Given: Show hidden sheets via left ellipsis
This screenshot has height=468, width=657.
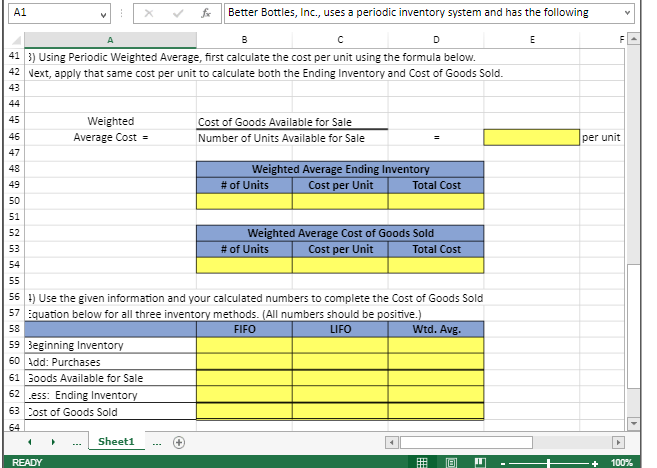Looking at the screenshot, I should point(77,443).
